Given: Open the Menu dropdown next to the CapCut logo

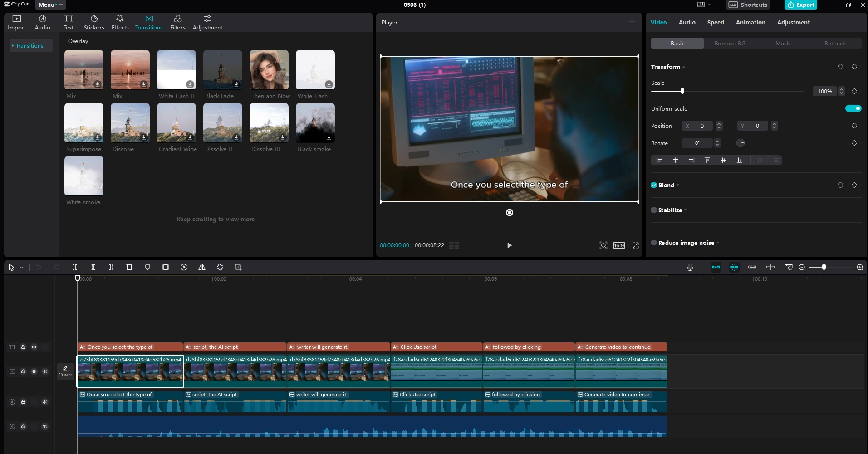Looking at the screenshot, I should [x=49, y=5].
